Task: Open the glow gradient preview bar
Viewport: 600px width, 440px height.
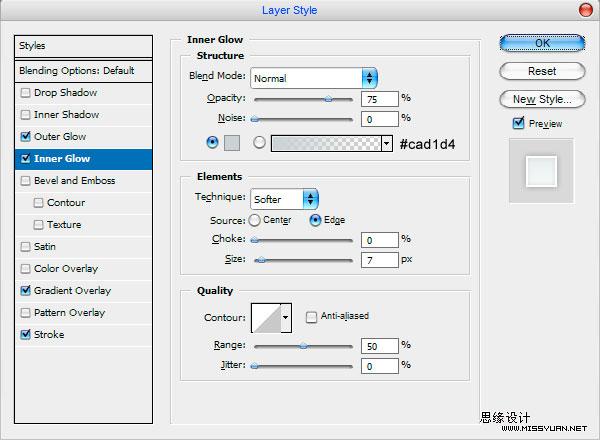Action: point(326,143)
